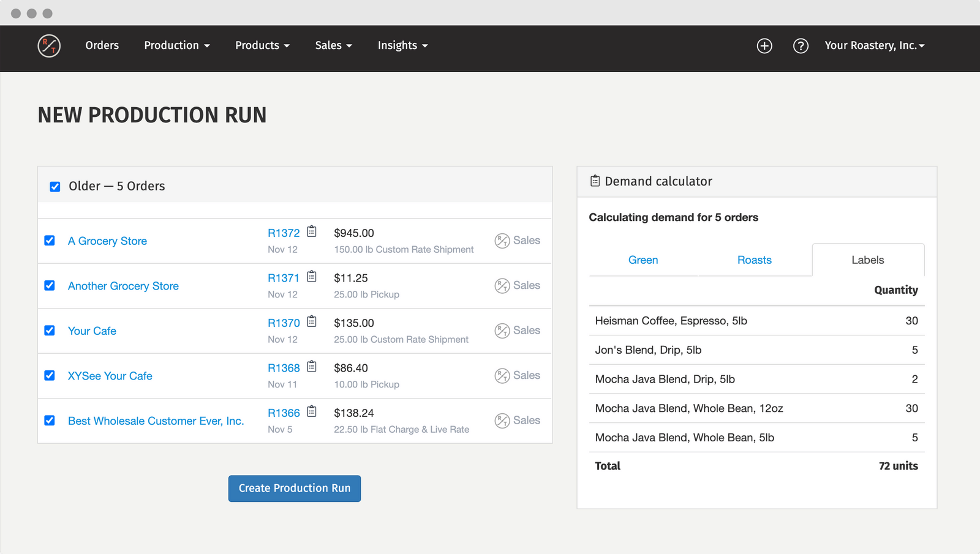Click the clipboard icon next to order R1371
980x554 pixels.
click(x=312, y=277)
